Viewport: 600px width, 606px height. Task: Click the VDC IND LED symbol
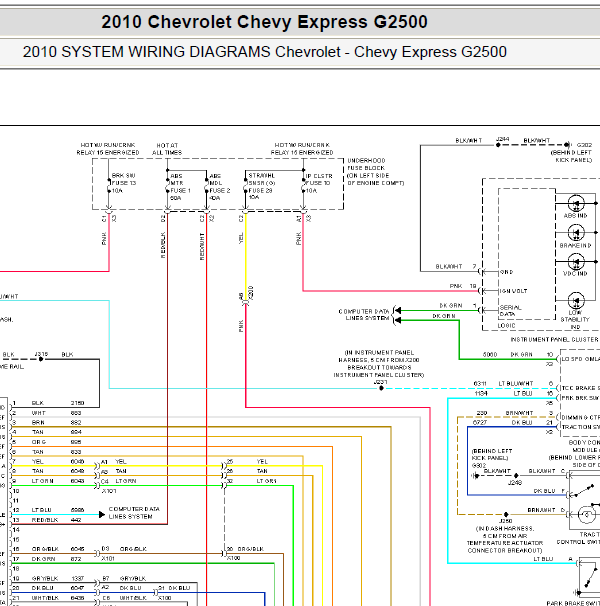tap(576, 262)
